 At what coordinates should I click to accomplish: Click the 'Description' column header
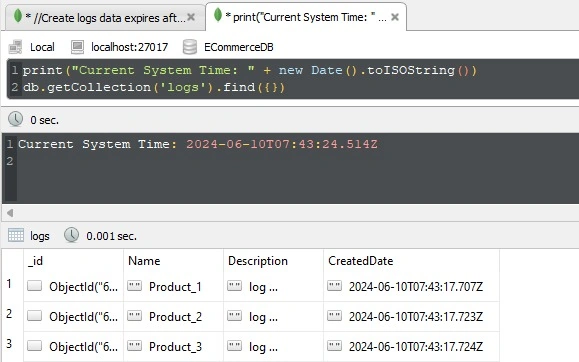click(x=274, y=261)
